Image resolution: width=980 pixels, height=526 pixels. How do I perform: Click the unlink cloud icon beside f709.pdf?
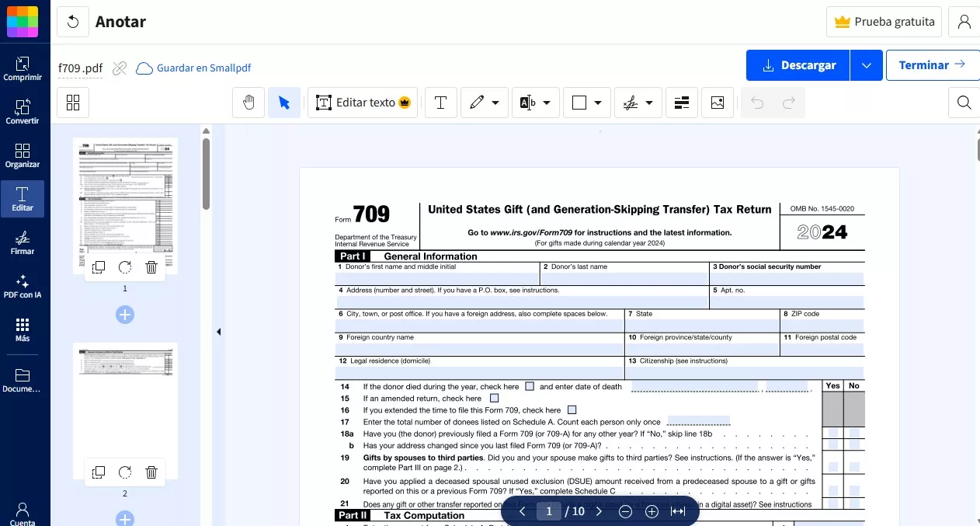point(119,68)
